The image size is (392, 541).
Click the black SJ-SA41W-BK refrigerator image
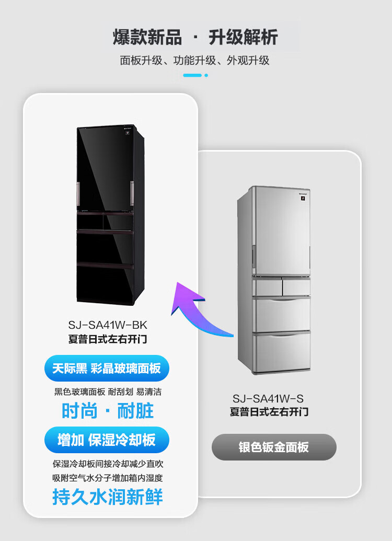[110, 215]
